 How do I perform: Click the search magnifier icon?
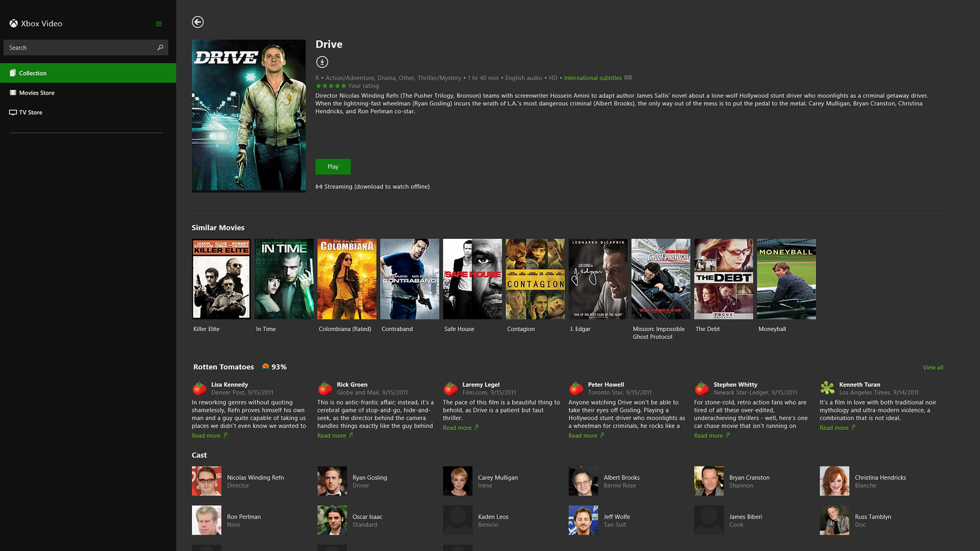tap(160, 47)
